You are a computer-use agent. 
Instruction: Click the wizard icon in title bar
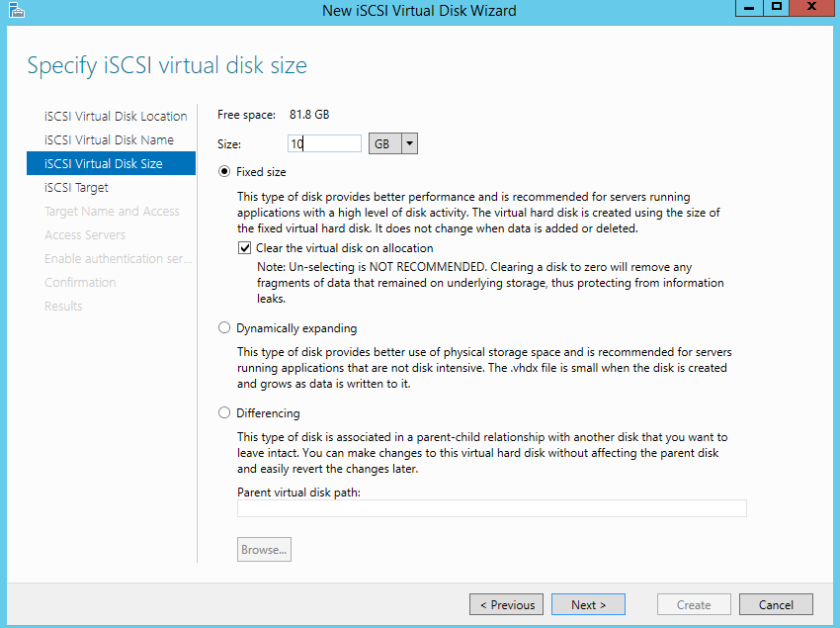tap(13, 10)
